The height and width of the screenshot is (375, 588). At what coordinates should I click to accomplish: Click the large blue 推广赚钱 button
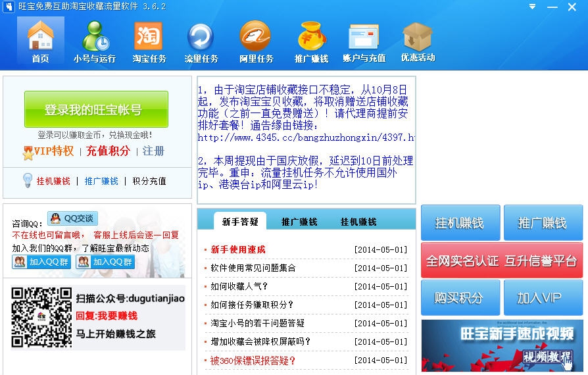(543, 223)
